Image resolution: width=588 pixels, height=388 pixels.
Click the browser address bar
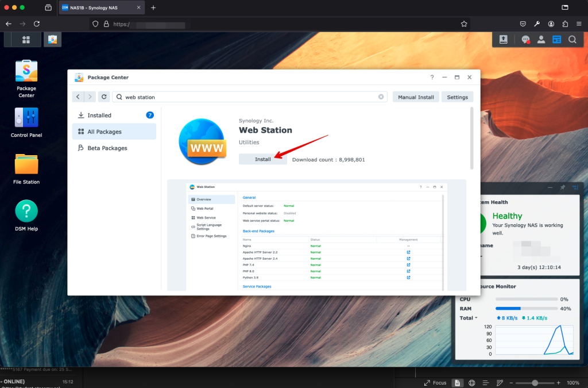coord(280,24)
